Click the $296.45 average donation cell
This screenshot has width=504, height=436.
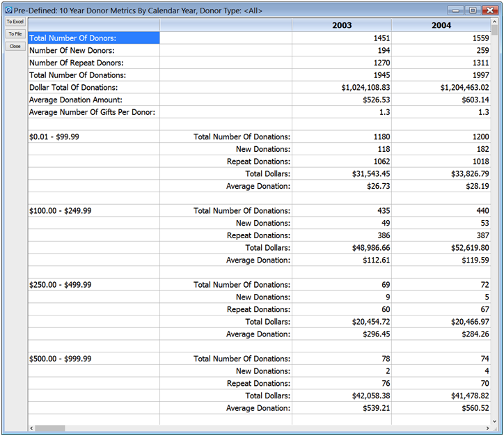[342, 334]
